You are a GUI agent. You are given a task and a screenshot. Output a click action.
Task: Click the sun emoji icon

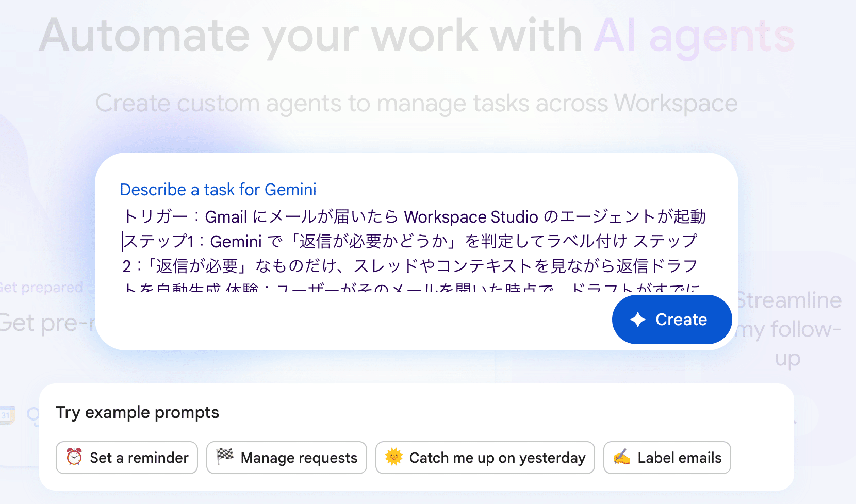pos(393,457)
